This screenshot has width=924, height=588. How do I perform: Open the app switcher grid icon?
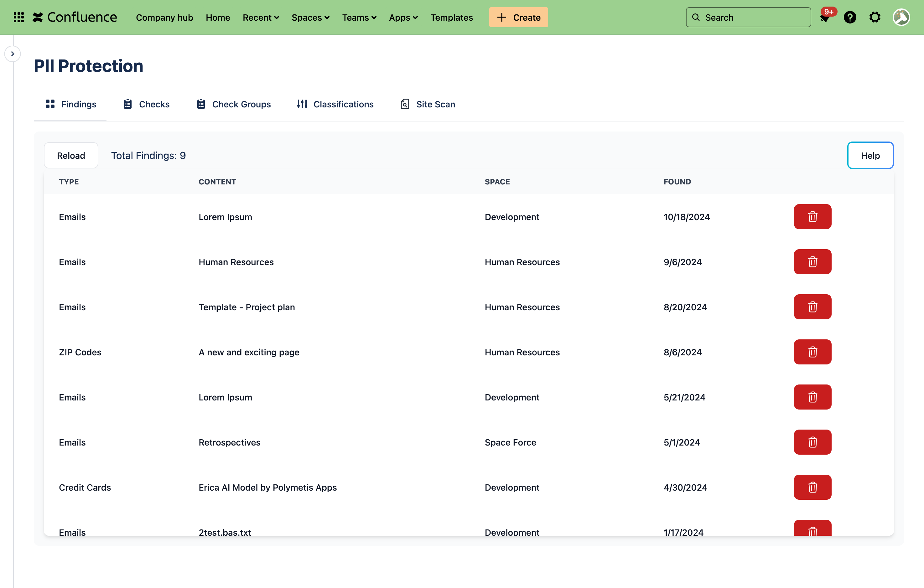pyautogui.click(x=18, y=17)
